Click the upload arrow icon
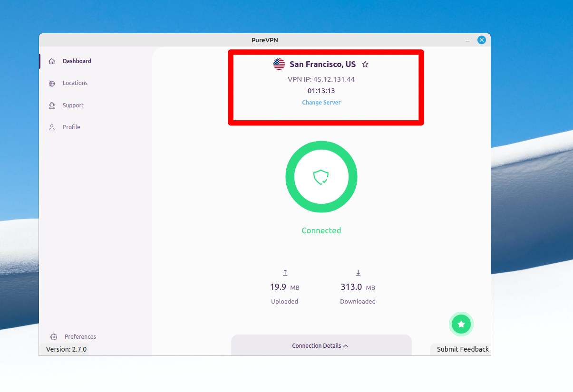 [x=285, y=273]
